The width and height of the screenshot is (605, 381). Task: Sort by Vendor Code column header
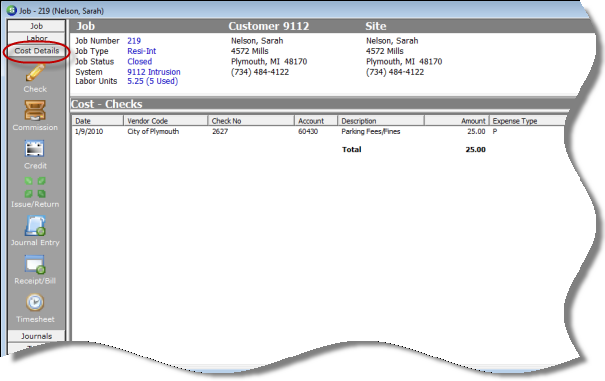pyautogui.click(x=166, y=121)
